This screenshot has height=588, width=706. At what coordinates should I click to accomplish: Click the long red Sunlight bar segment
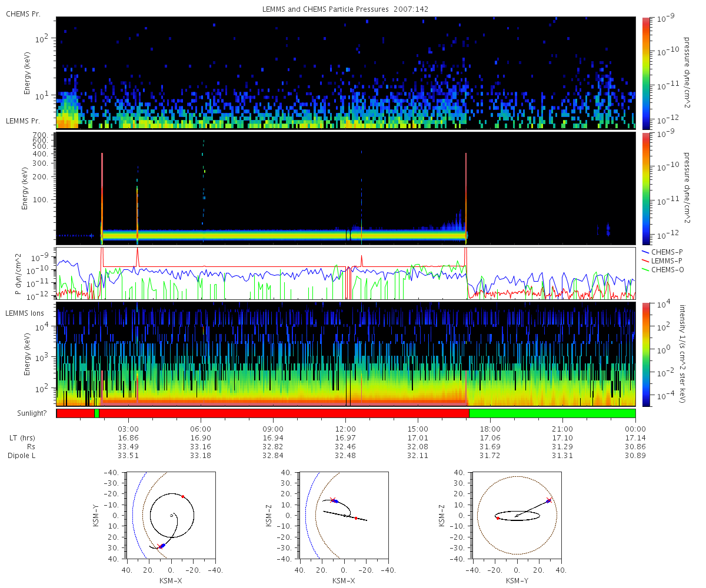[x=284, y=413]
